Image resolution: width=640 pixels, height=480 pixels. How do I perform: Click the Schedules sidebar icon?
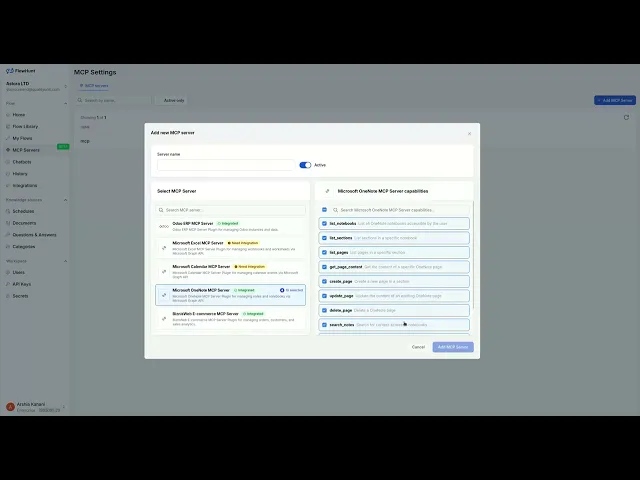pos(8,211)
